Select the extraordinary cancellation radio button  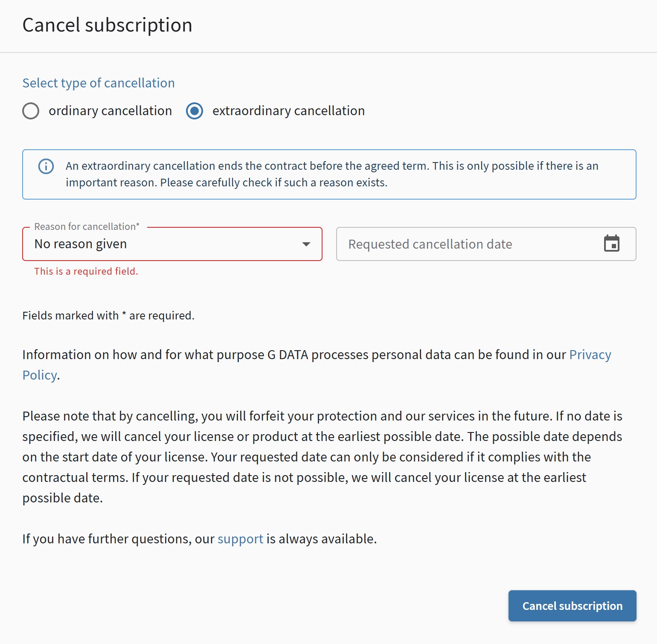pyautogui.click(x=195, y=111)
